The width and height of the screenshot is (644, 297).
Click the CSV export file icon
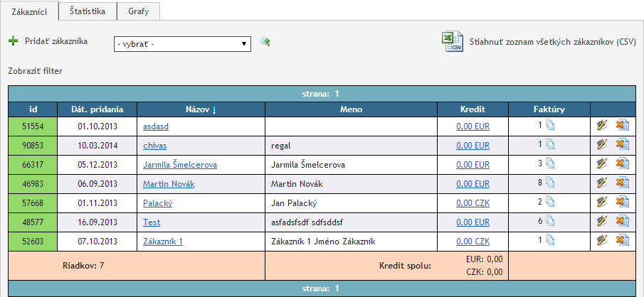click(453, 42)
